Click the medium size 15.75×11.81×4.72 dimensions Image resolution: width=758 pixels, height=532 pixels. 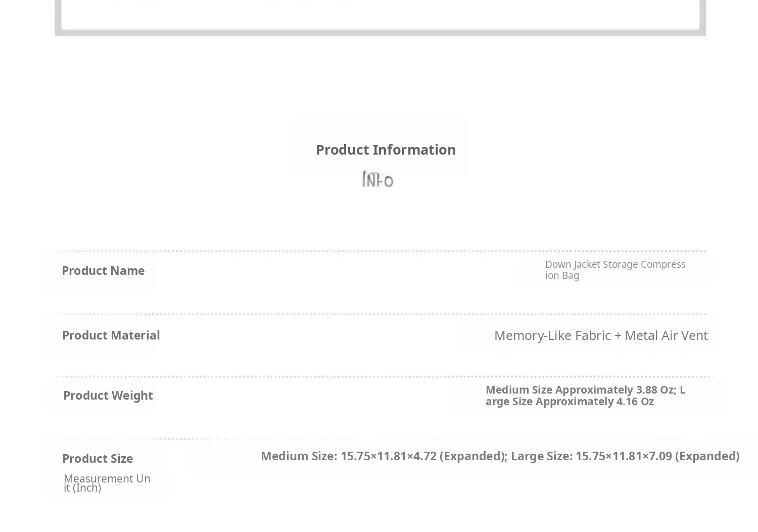click(x=384, y=456)
